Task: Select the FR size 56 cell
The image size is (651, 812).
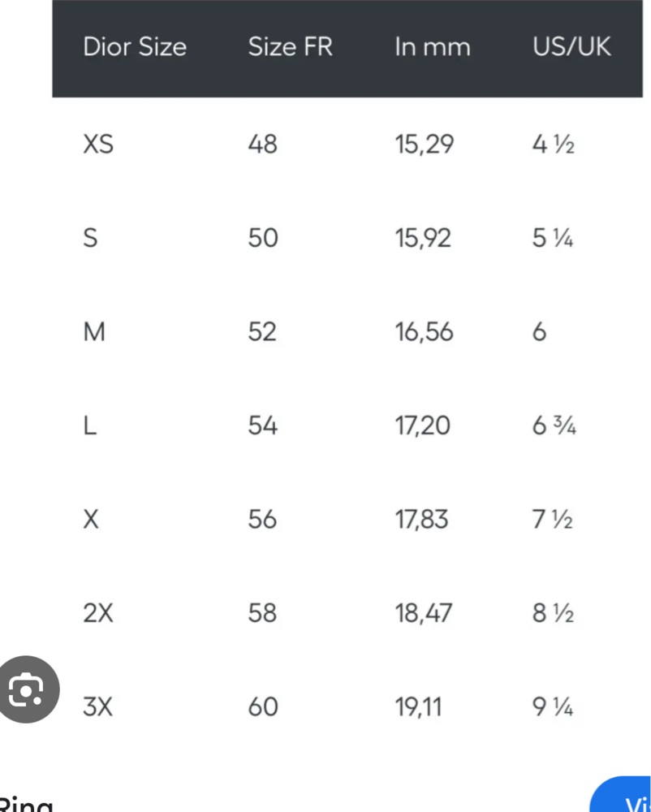Action: click(262, 519)
